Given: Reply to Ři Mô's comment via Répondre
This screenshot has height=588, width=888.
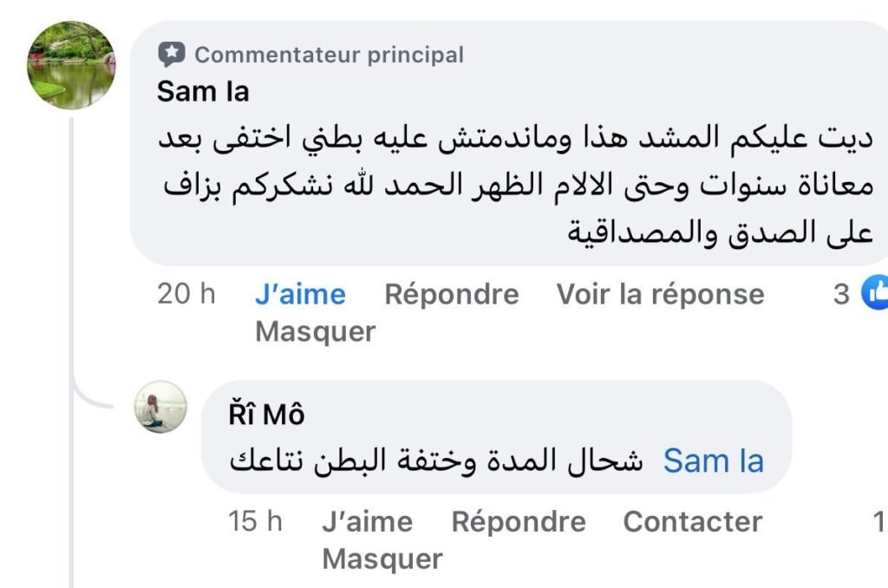Looking at the screenshot, I should pyautogui.click(x=519, y=522).
